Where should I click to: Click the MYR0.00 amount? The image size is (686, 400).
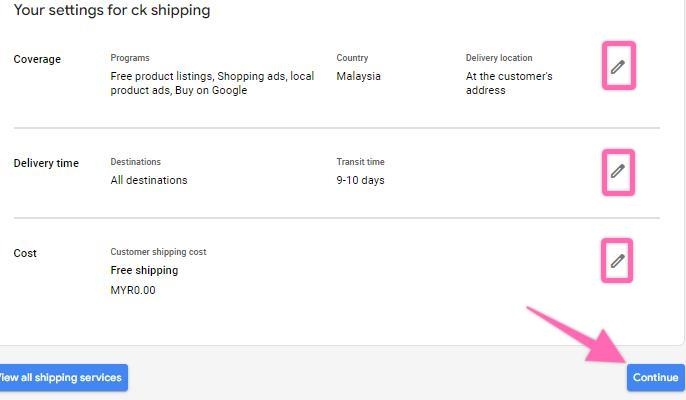(x=133, y=290)
